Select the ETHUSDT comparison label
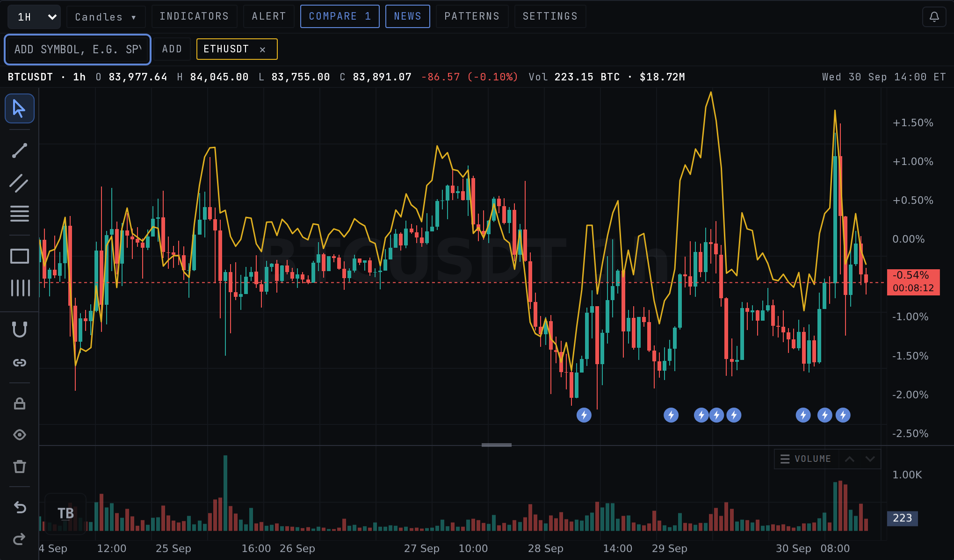 click(226, 49)
